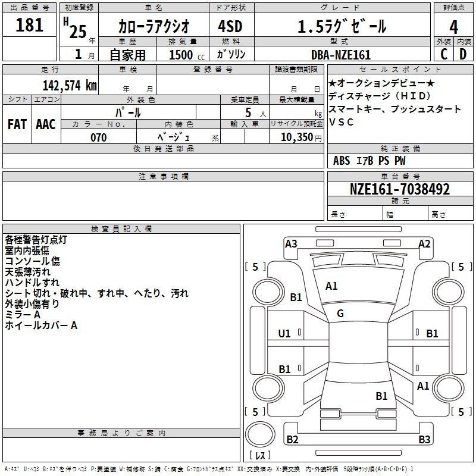The width and height of the screenshot is (476, 476).
Task: Select the G windshield mark on the car diagram
Action: pos(340,314)
